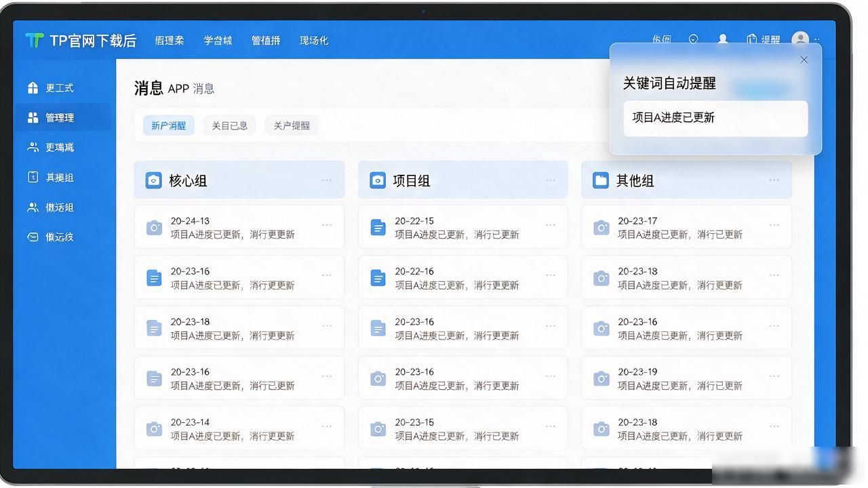Open the 学合械 top menu item
The height and width of the screenshot is (488, 868).
(218, 41)
